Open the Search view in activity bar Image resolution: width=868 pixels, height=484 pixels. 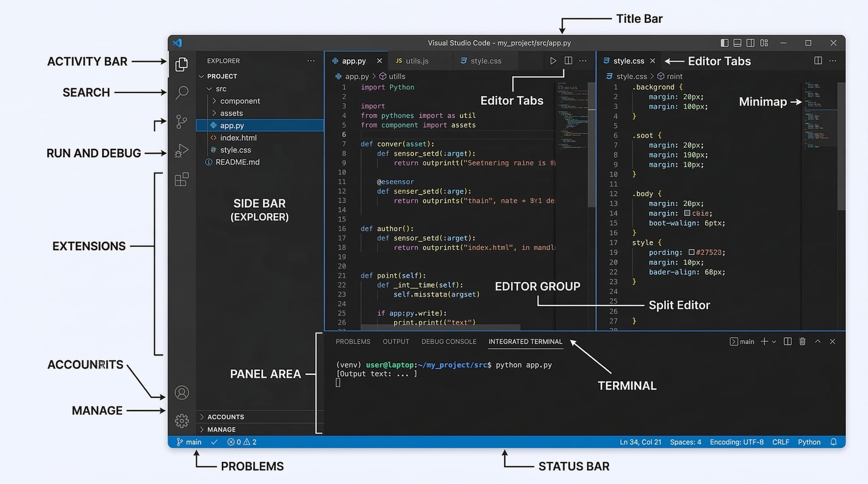pyautogui.click(x=182, y=92)
